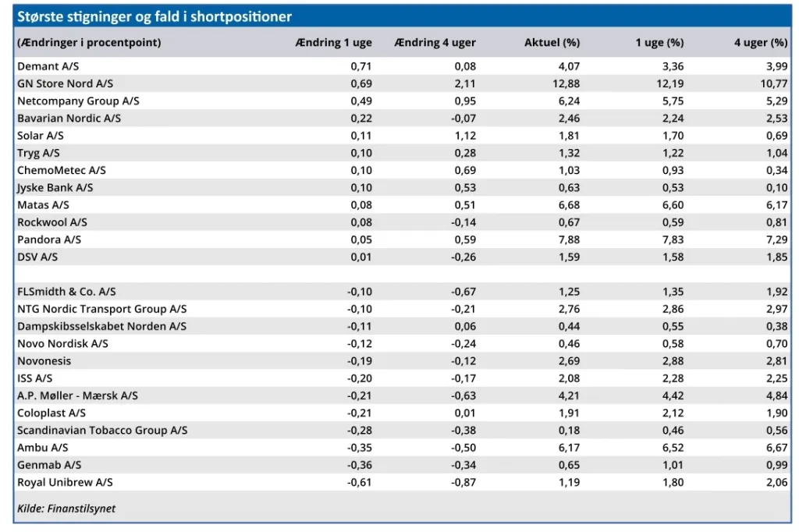This screenshot has height=532, width=799.
Task: Select the Royal Unibrew A/S row label
Action: [65, 482]
